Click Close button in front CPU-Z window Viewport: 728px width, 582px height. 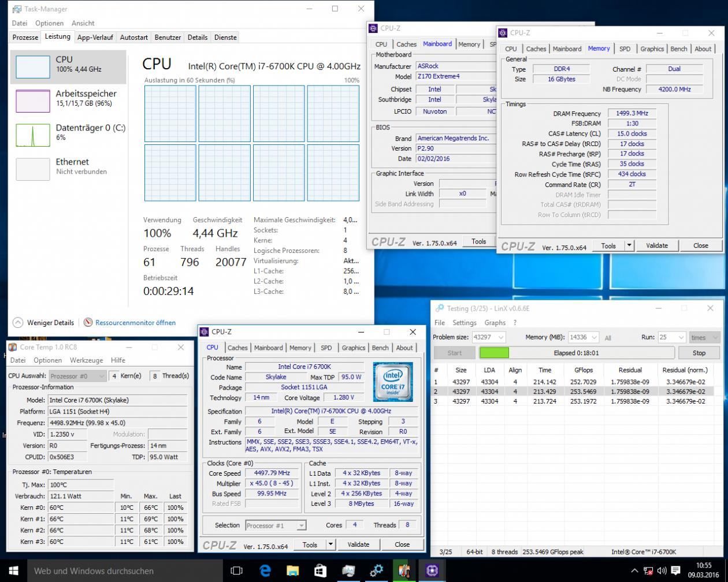[402, 544]
